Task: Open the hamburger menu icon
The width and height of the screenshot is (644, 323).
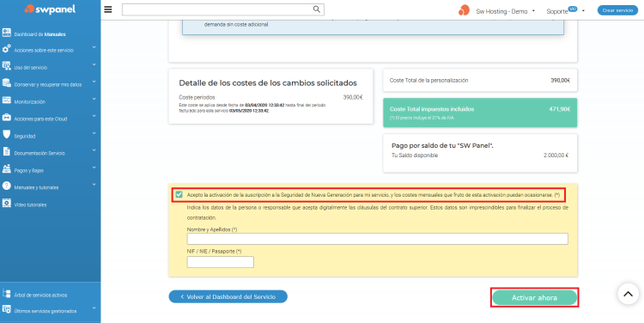Action: pyautogui.click(x=108, y=9)
